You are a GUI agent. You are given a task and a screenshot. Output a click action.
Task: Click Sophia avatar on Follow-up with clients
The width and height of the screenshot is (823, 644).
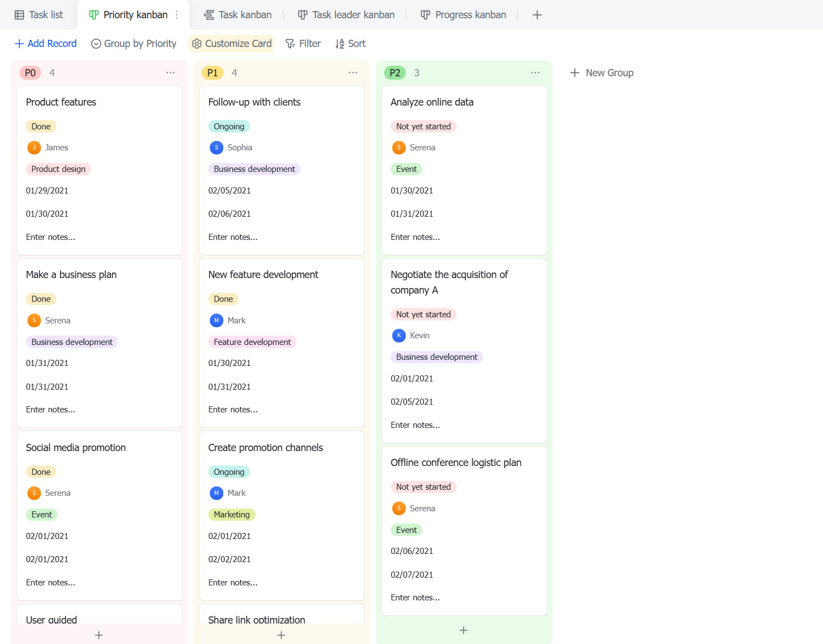point(217,148)
